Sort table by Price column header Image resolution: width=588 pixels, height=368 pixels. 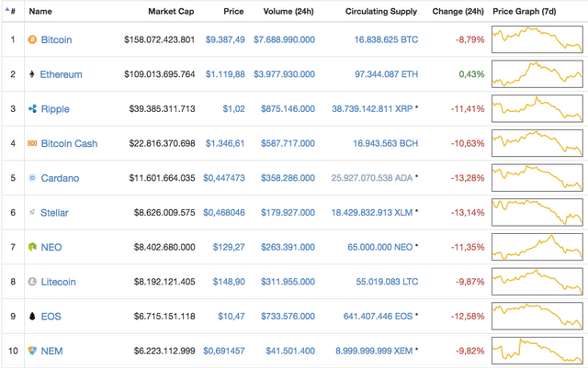pyautogui.click(x=233, y=11)
